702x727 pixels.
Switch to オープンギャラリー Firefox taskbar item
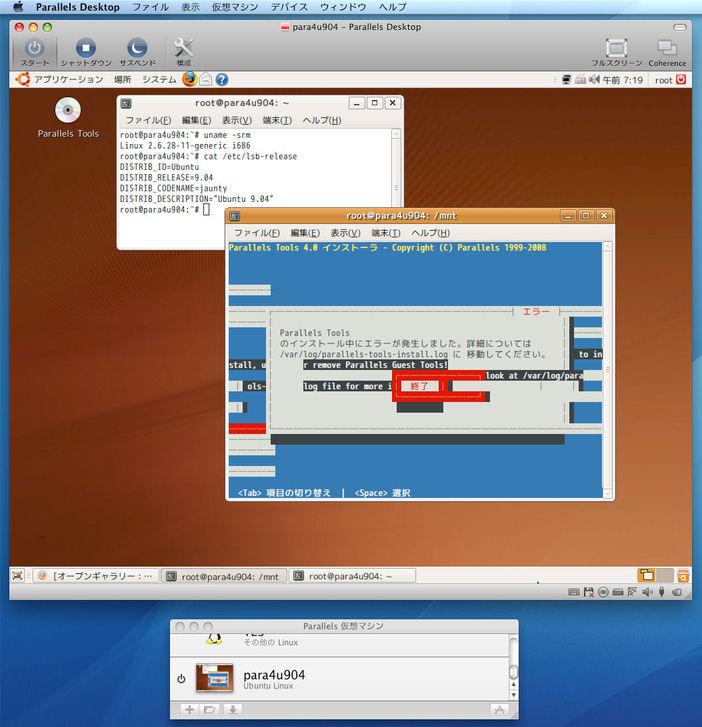pyautogui.click(x=96, y=576)
